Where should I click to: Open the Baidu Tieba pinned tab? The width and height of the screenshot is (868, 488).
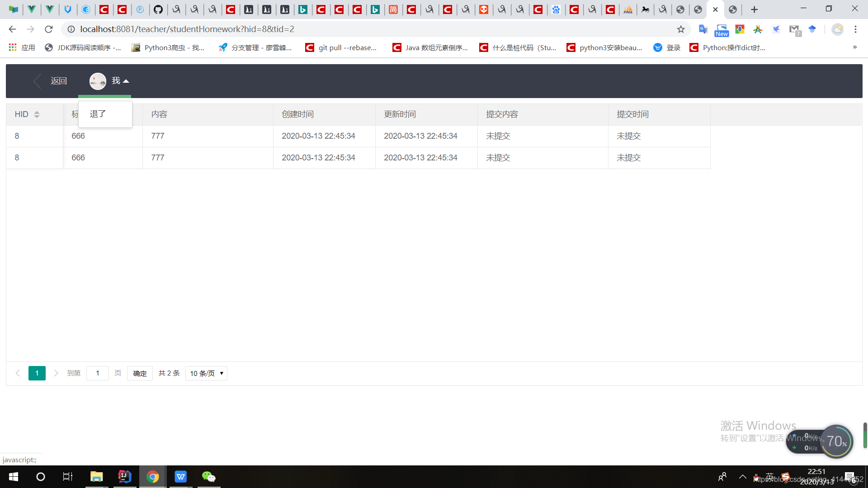[557, 9]
